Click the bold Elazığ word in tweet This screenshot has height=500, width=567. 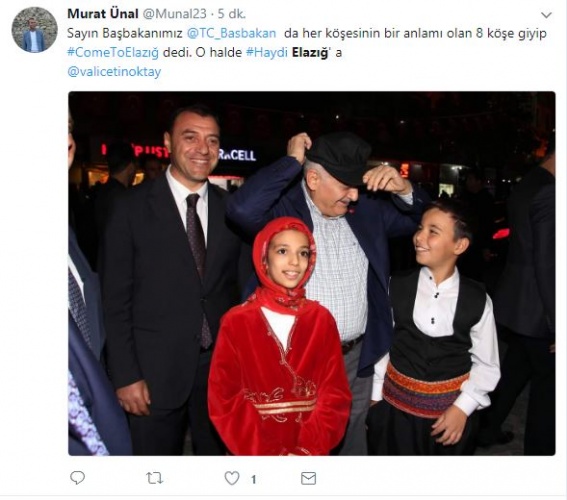click(x=310, y=52)
